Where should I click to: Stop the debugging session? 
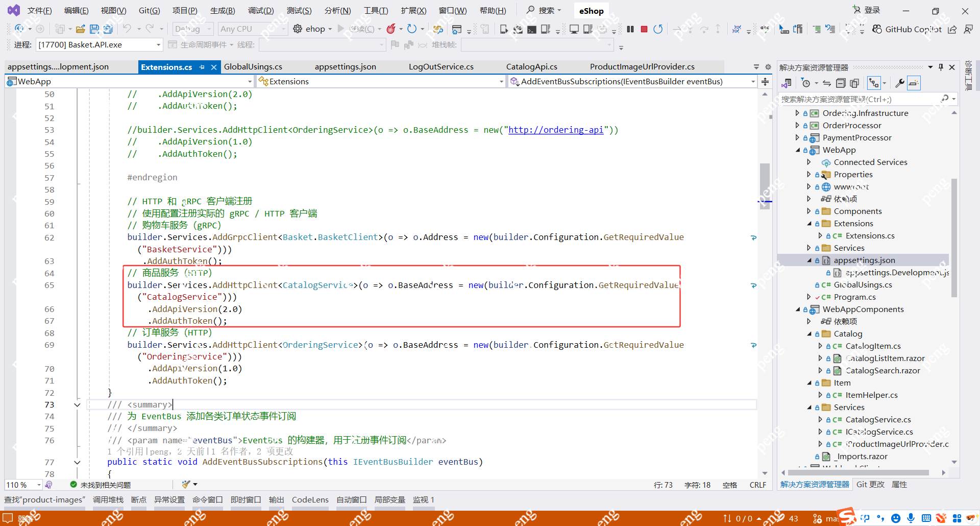pyautogui.click(x=644, y=29)
